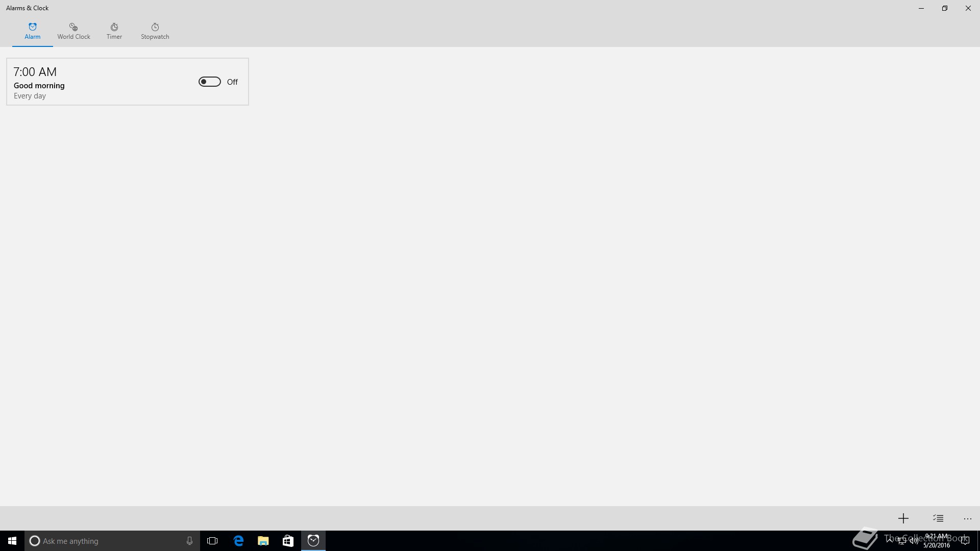Click the Cortana microphone icon
This screenshot has height=551, width=980.
pyautogui.click(x=189, y=541)
